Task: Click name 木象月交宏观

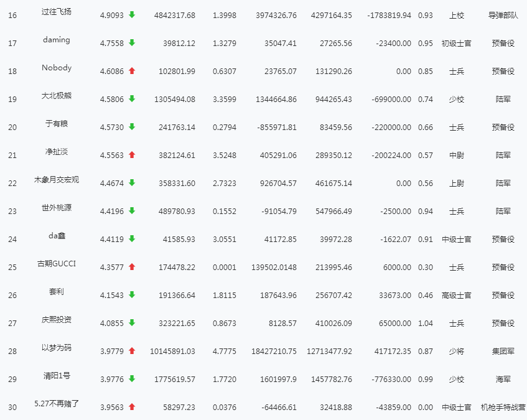Action: pos(57,180)
